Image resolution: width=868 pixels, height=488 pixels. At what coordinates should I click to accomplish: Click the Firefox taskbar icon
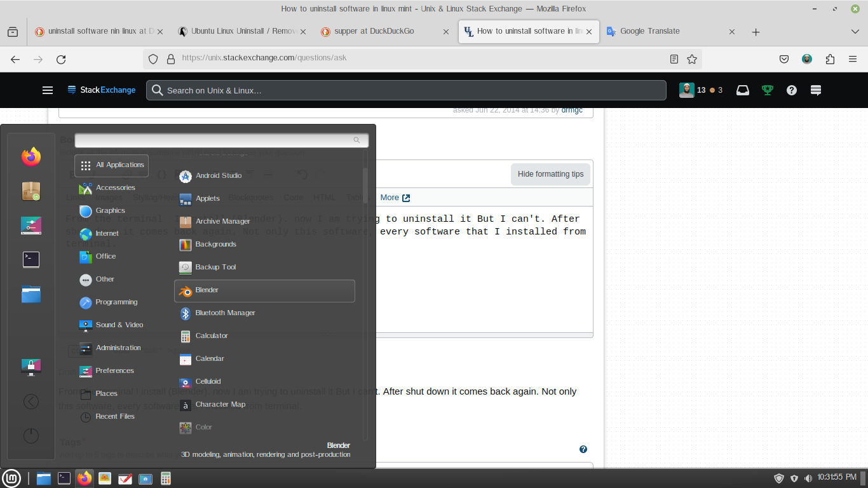pos(85,478)
